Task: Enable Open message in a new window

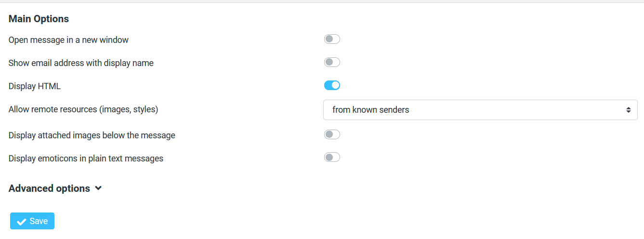Action: pos(332,39)
